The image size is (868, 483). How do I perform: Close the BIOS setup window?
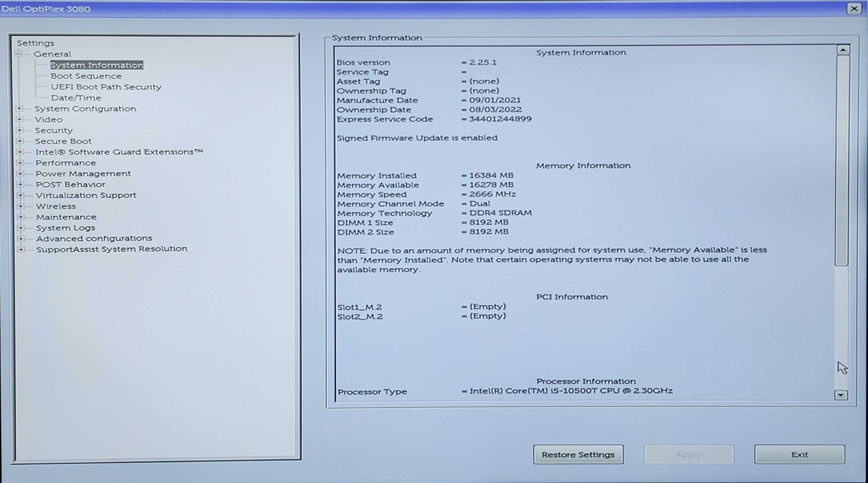coord(854,9)
